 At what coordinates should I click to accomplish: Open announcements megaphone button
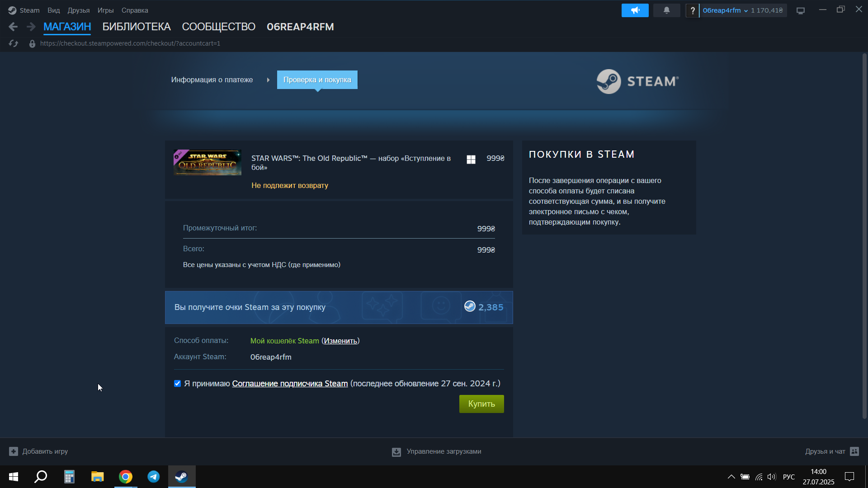(x=635, y=10)
